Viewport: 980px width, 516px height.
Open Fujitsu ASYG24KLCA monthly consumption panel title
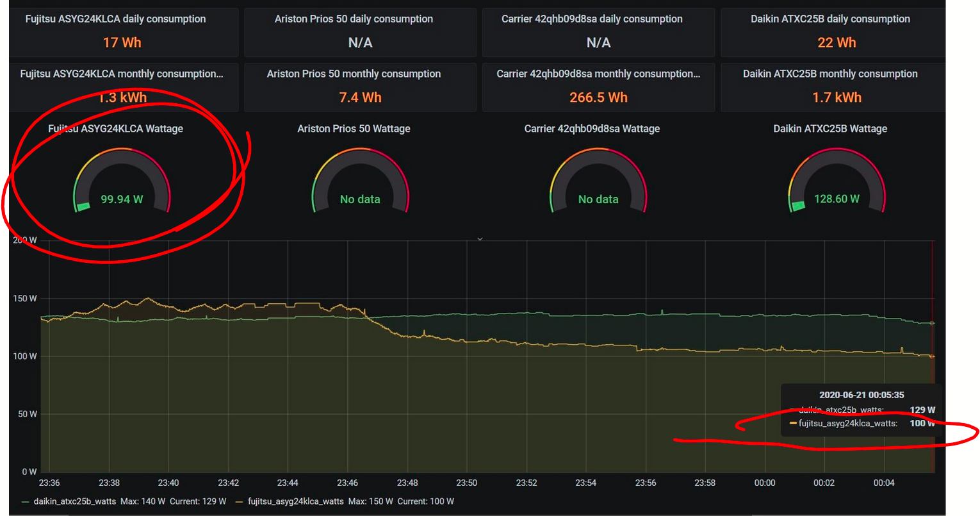[122, 74]
